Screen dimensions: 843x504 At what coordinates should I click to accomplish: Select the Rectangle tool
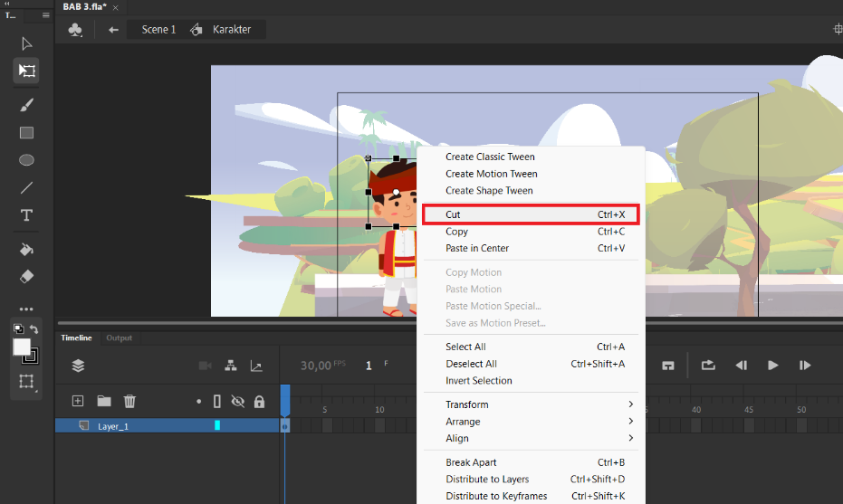(x=26, y=133)
